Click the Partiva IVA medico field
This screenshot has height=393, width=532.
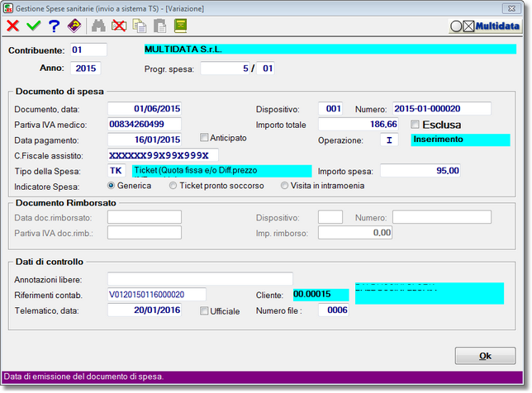coord(145,124)
